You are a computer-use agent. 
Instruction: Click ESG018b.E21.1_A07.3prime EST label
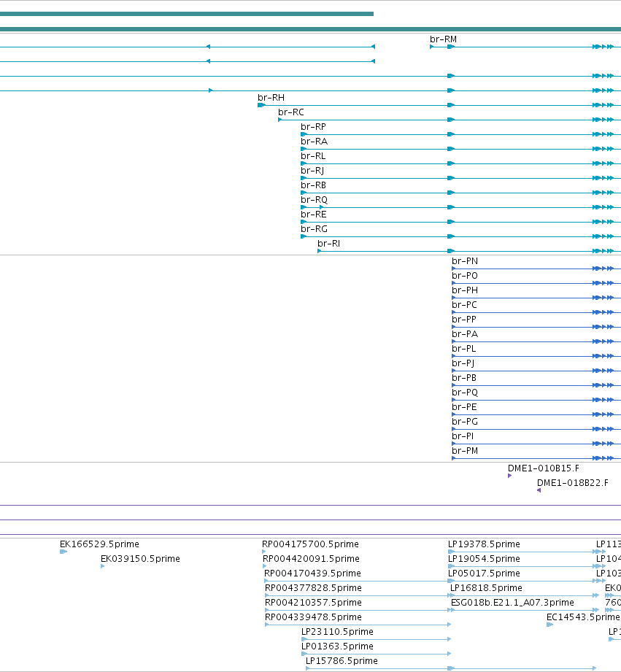coord(512,602)
